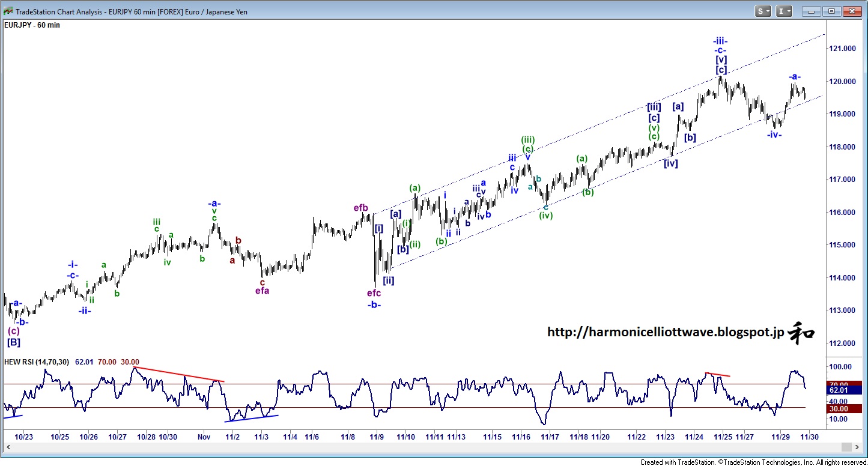Viewport: 868px width, 466px height.
Task: Click the 115.000 price axis label
Action: tap(842, 245)
